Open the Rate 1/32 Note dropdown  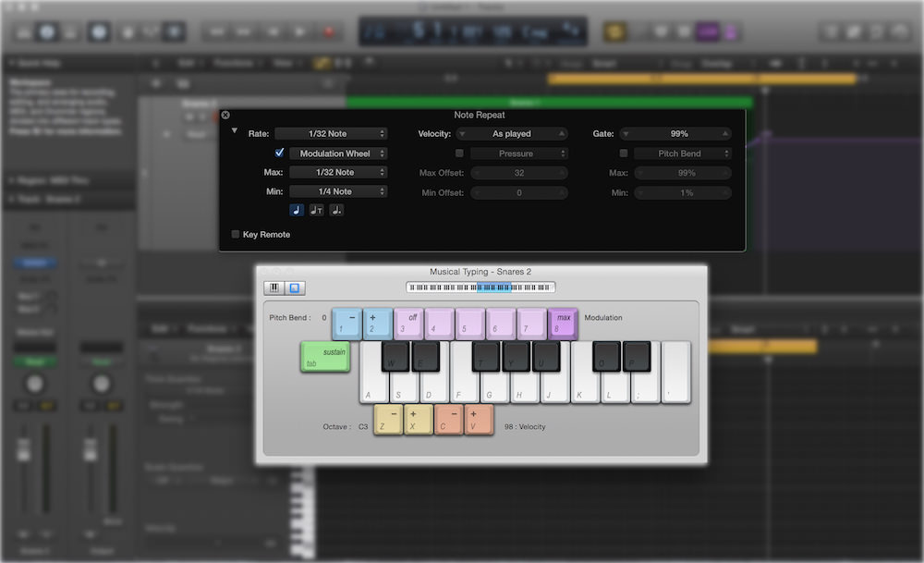[x=331, y=134]
